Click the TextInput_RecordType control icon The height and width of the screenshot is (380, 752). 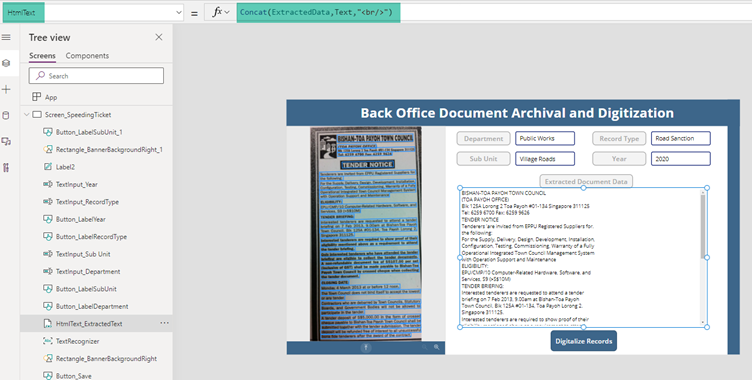(x=47, y=202)
